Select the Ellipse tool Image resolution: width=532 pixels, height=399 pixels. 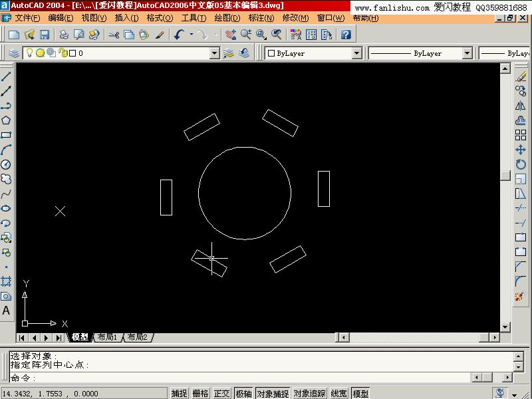[x=6, y=208]
